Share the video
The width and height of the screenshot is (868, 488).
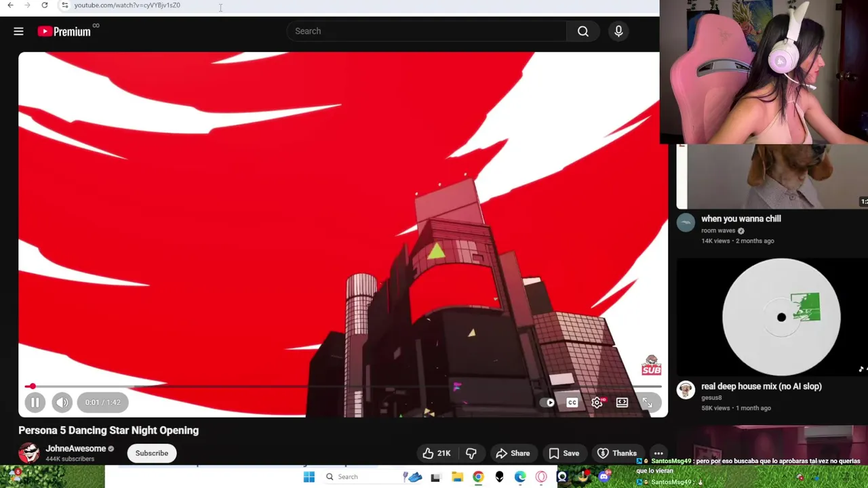pos(513,453)
